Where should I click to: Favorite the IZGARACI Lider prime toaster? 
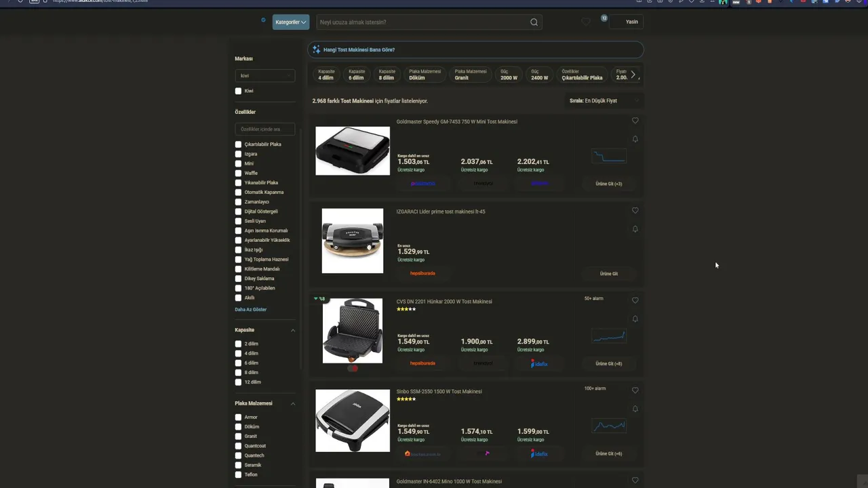[635, 211]
